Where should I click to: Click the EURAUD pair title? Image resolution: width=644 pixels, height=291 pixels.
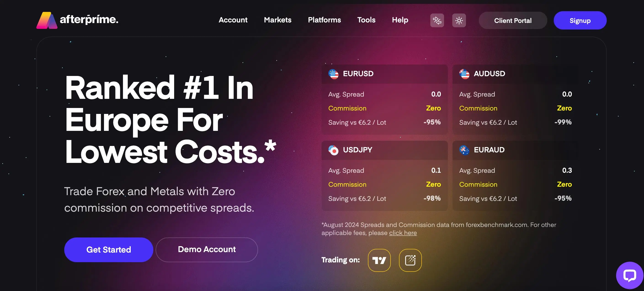click(x=489, y=150)
